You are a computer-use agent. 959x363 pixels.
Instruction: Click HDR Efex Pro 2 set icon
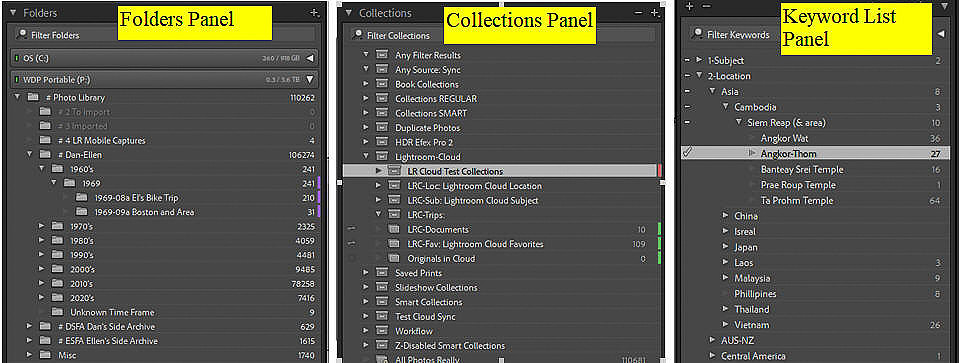click(382, 142)
